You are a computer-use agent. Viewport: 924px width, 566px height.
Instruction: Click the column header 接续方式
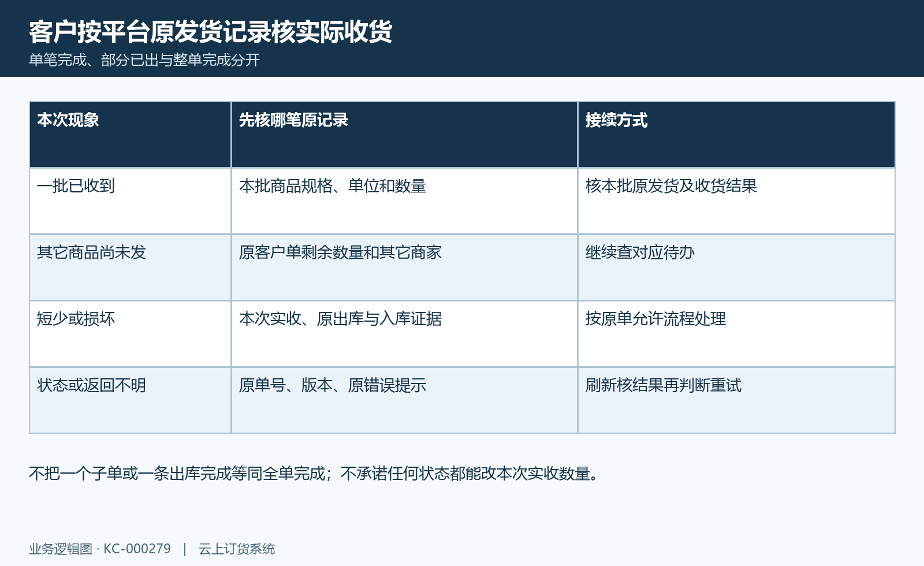pos(736,135)
